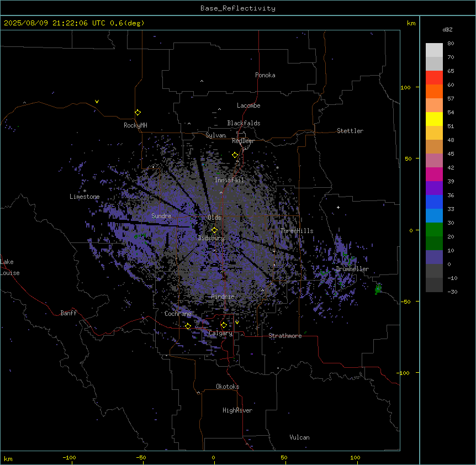
Task: Pick the 60 dBZ orange color swatch
Action: [434, 91]
